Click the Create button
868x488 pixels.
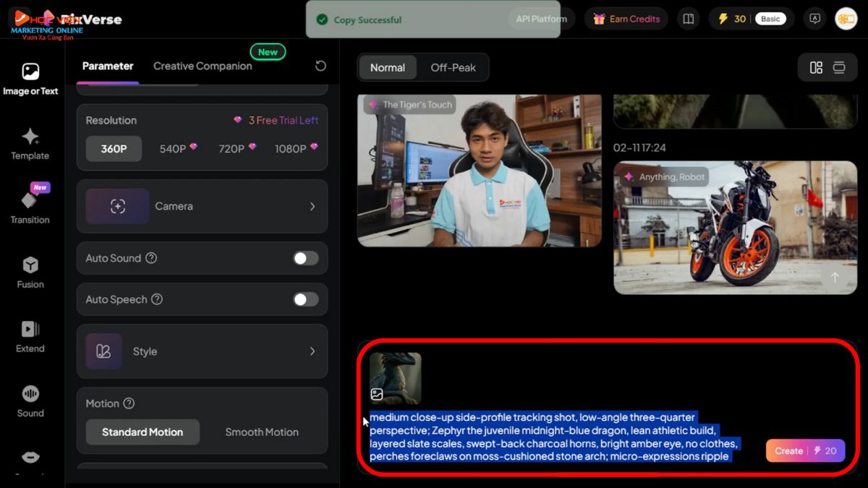(x=805, y=450)
